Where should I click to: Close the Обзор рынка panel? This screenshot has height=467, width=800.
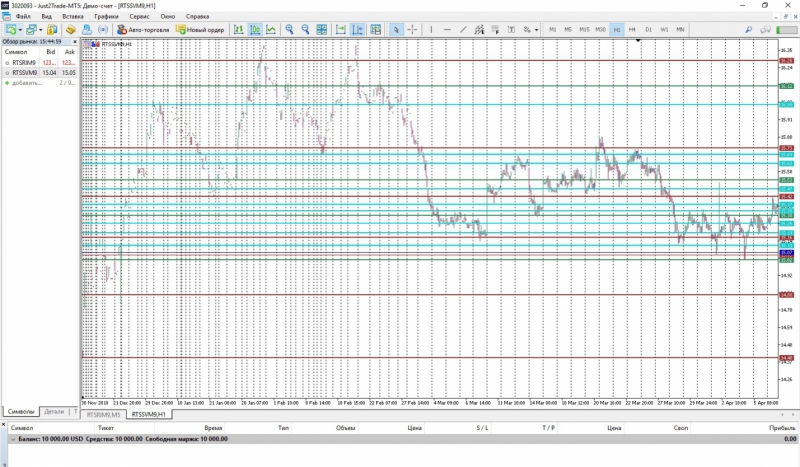pyautogui.click(x=75, y=41)
